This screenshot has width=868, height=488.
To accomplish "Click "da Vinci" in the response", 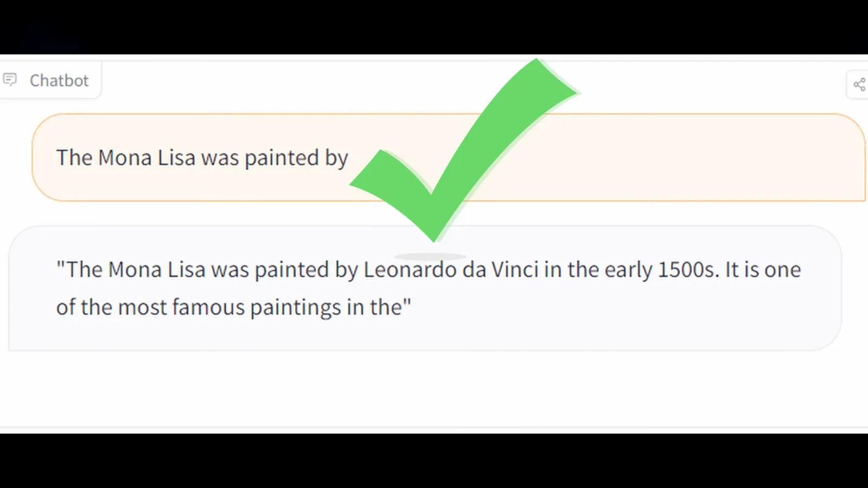I will [x=500, y=269].
